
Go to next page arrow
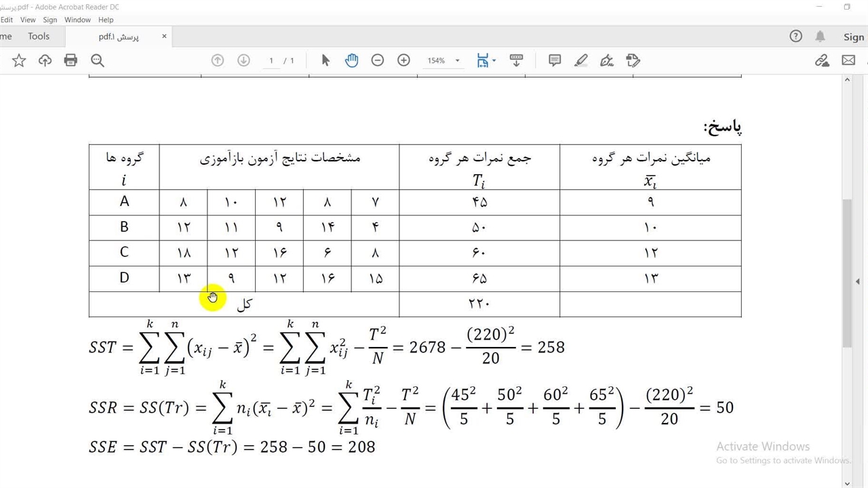coord(243,61)
